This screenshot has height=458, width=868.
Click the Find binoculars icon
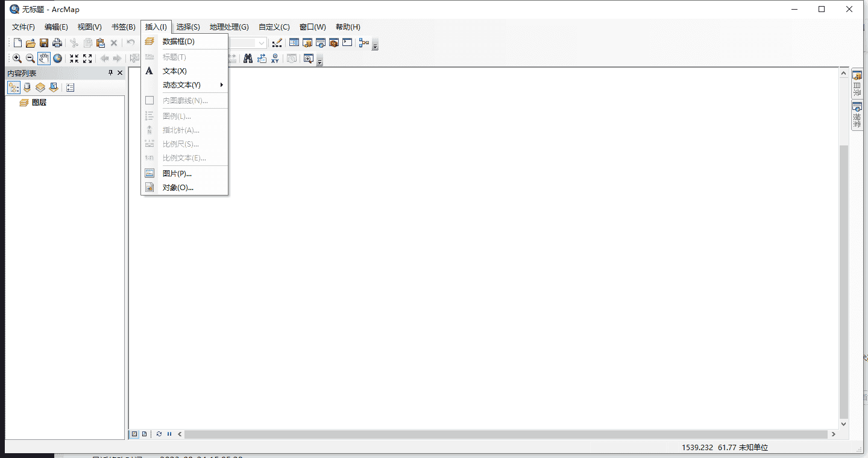[x=248, y=59]
